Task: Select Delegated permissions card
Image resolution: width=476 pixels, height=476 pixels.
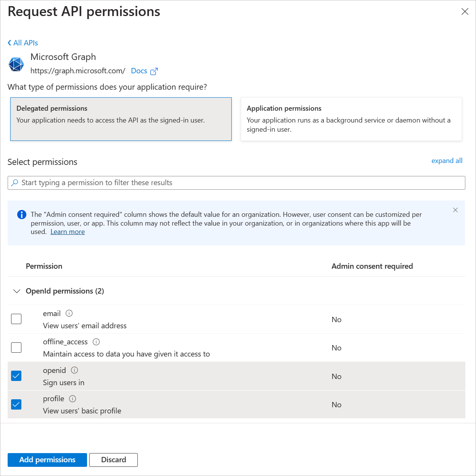Action: [121, 119]
